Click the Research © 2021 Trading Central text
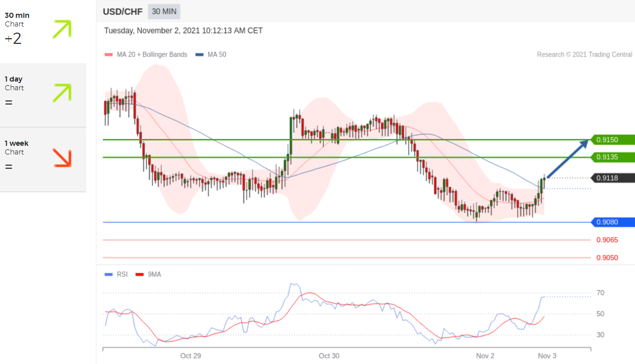635x364 pixels. [585, 55]
